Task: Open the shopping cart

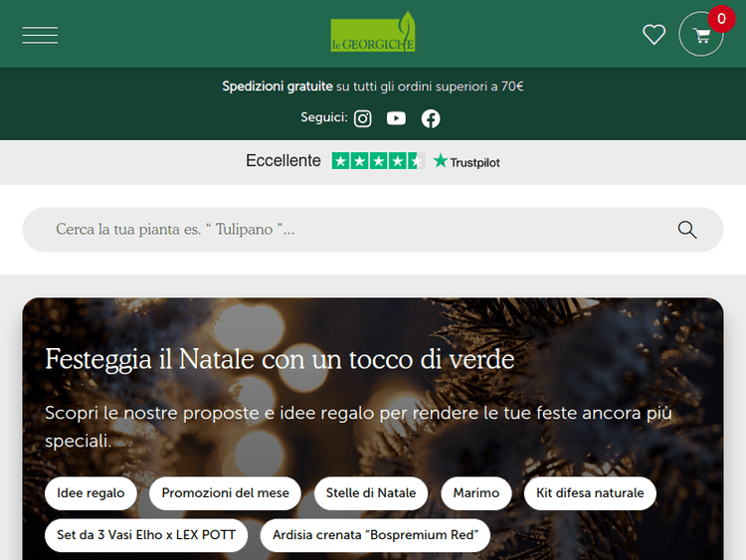Action: (x=701, y=35)
